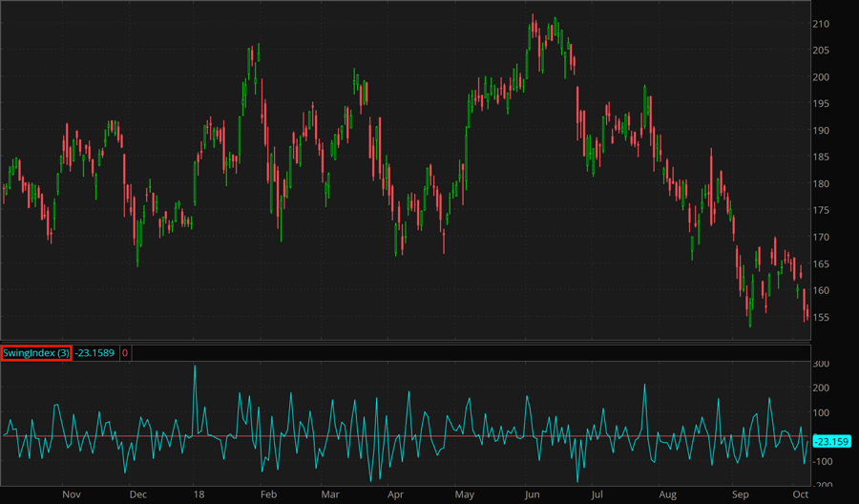Click the -23.1589 SwingIndex value readout
The height and width of the screenshot is (504, 859).
pyautogui.click(x=95, y=353)
